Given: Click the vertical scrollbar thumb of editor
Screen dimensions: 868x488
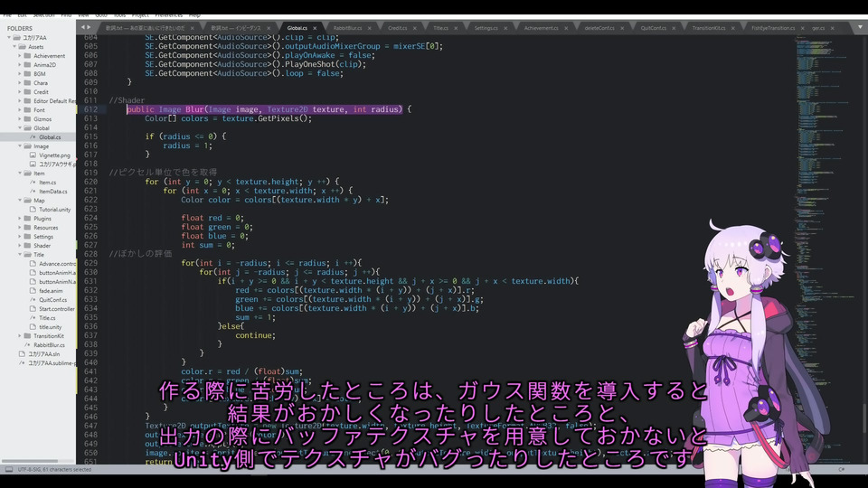Looking at the screenshot, I should click(864, 418).
